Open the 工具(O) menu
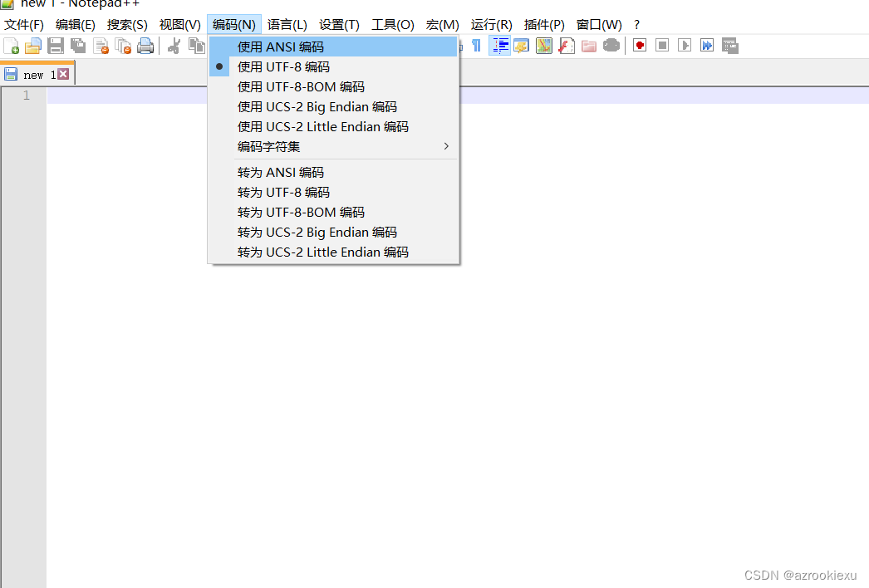This screenshot has width=869, height=588. 392,25
